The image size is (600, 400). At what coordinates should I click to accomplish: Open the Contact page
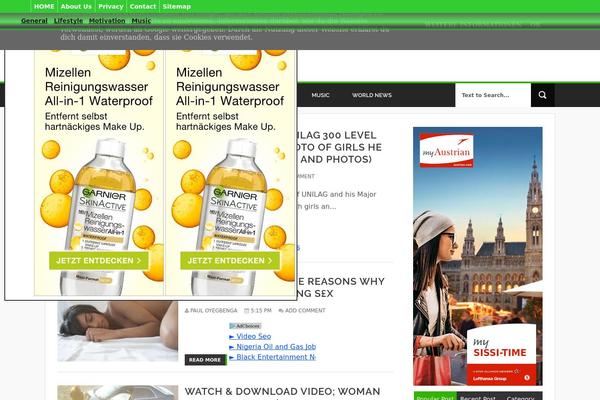point(143,7)
